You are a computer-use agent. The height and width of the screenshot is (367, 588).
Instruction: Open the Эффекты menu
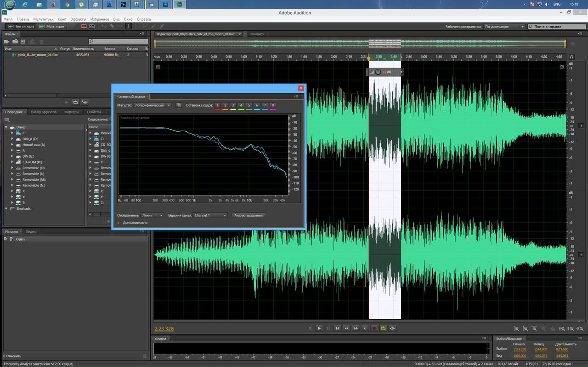click(x=78, y=19)
